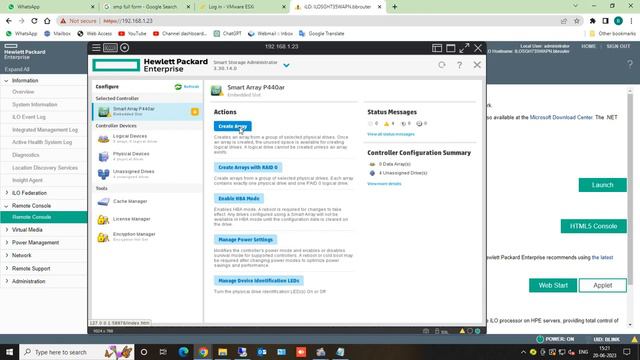Select the highlighted Remote Console sub-item
Image resolution: width=640 pixels, height=360 pixels.
[x=44, y=217]
